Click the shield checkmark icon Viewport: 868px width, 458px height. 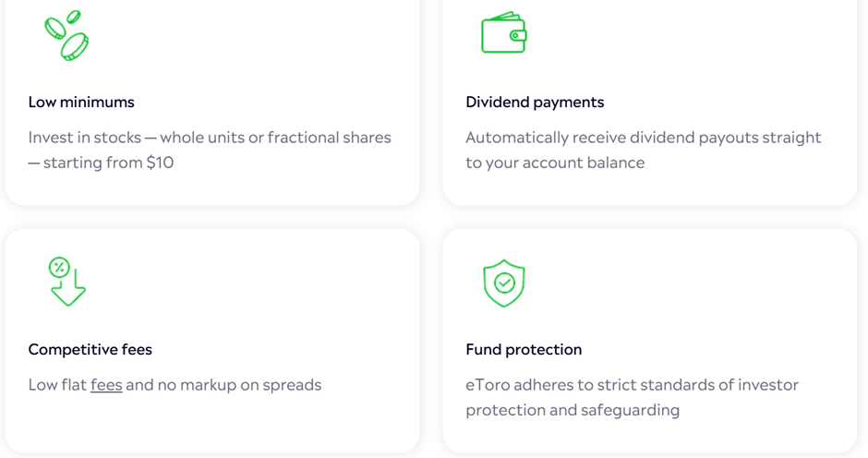click(504, 283)
